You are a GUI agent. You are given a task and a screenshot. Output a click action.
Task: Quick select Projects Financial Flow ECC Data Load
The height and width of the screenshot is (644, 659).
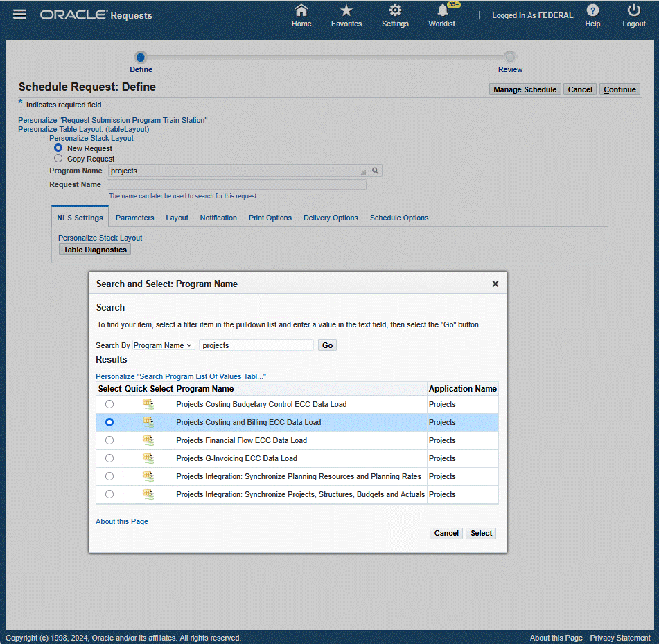click(148, 440)
